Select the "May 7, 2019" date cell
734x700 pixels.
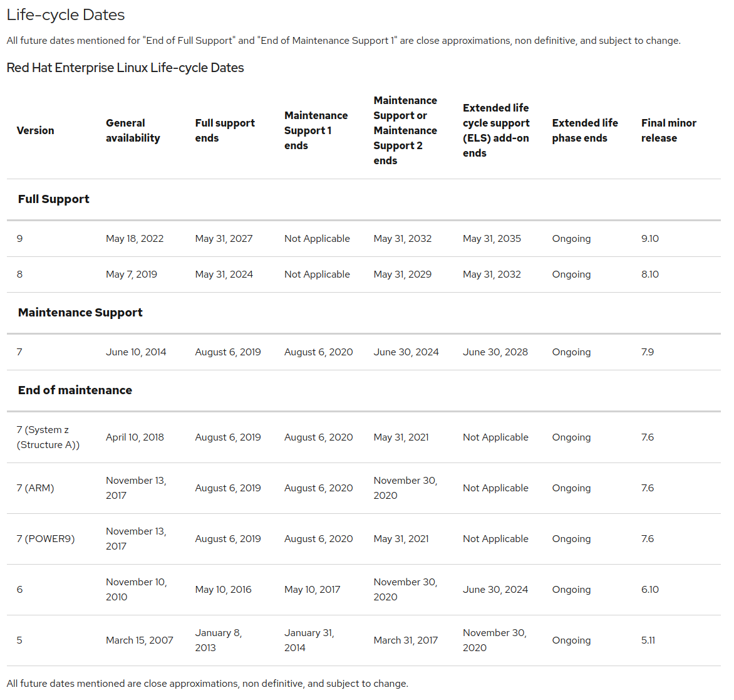click(132, 274)
